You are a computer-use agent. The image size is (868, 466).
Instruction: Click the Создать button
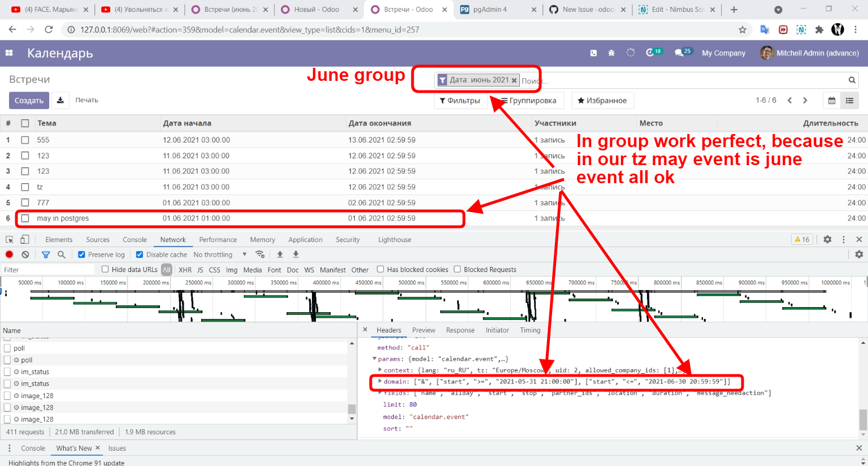pos(29,100)
